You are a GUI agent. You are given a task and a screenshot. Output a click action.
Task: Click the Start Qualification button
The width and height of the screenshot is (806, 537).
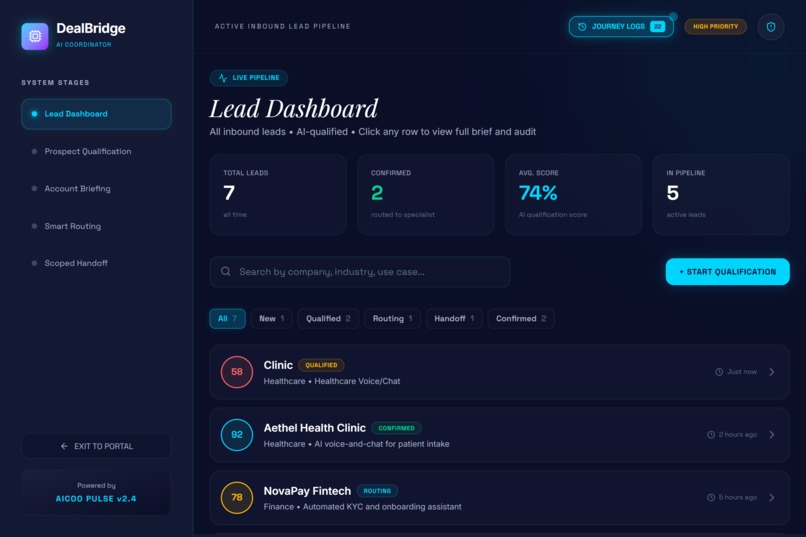tap(727, 271)
